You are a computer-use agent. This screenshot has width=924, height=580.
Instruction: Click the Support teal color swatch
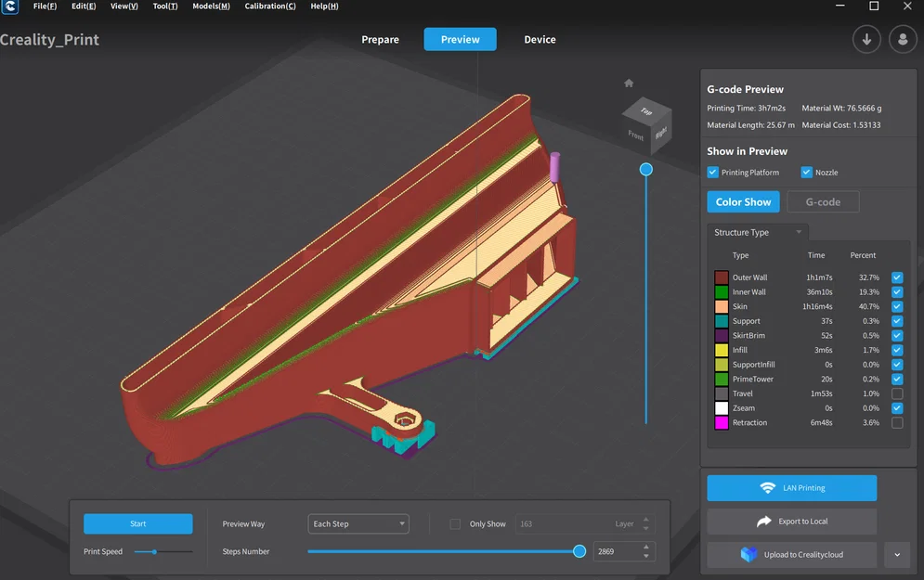[722, 321]
